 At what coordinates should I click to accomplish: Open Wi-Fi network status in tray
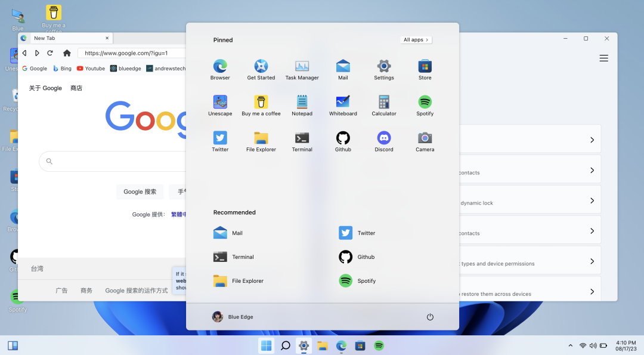click(x=583, y=345)
